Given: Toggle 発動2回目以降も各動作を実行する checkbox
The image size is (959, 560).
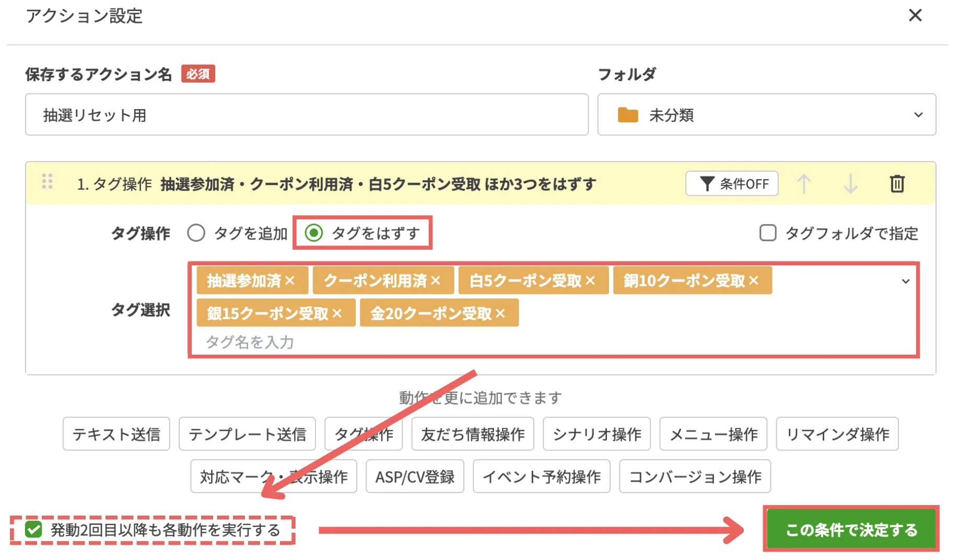Looking at the screenshot, I should pyautogui.click(x=33, y=530).
